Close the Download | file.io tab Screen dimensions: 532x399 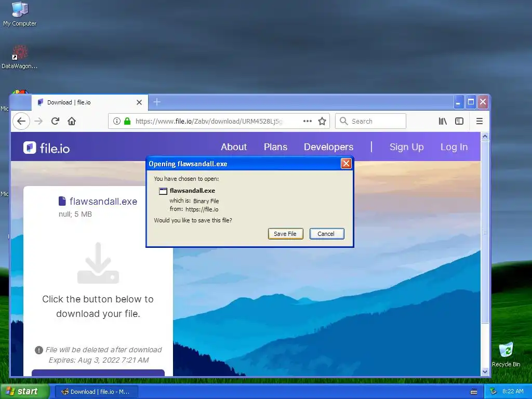[x=139, y=102]
